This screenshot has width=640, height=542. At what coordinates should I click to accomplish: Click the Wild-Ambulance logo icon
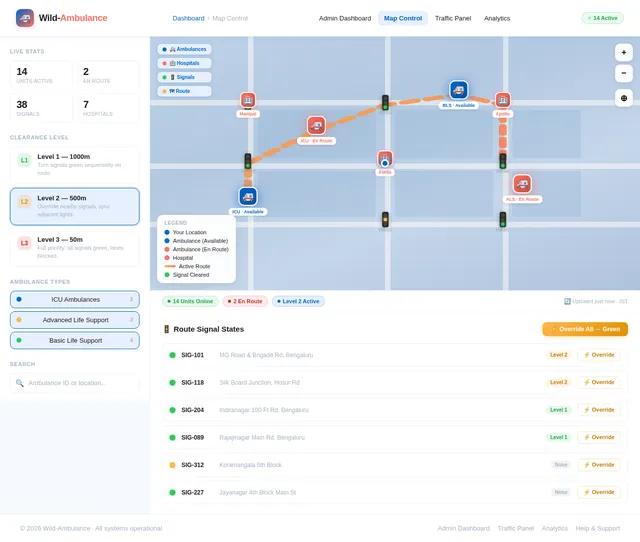25,18
